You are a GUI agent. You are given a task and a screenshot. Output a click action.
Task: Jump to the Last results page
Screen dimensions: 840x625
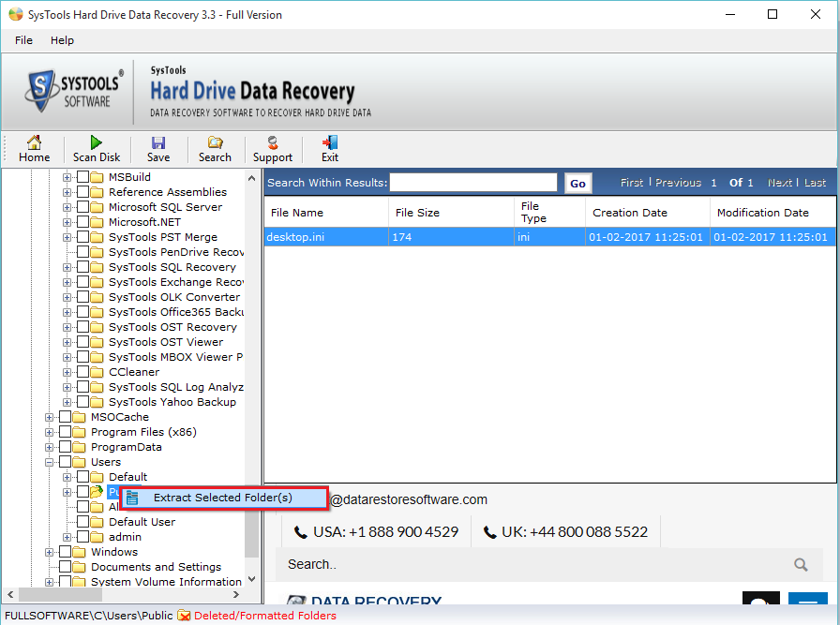[x=815, y=183]
